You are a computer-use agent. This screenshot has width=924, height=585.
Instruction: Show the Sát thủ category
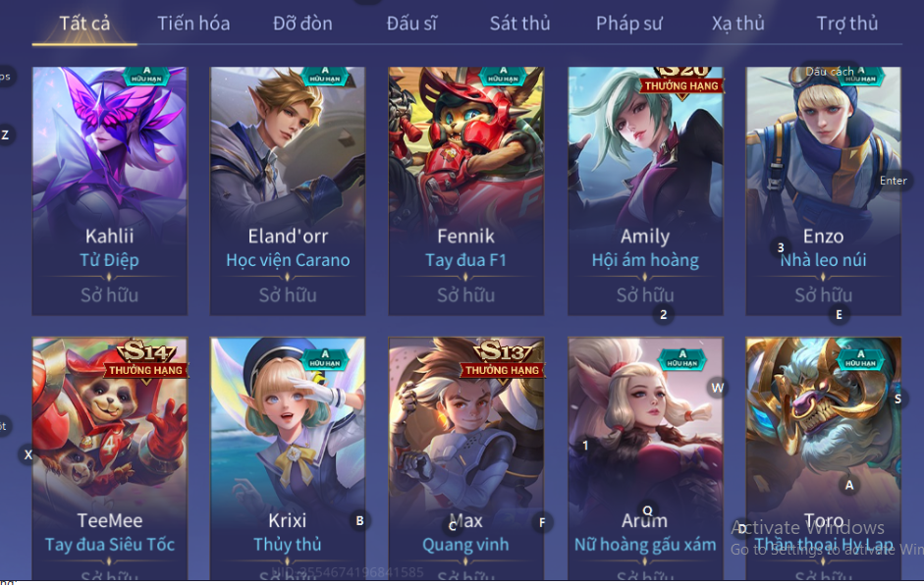coord(519,24)
